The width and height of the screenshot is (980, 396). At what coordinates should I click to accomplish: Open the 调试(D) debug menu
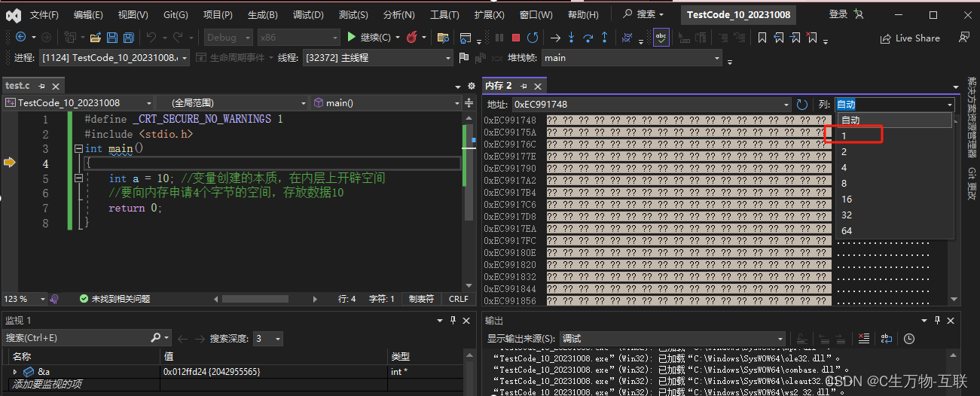[308, 15]
